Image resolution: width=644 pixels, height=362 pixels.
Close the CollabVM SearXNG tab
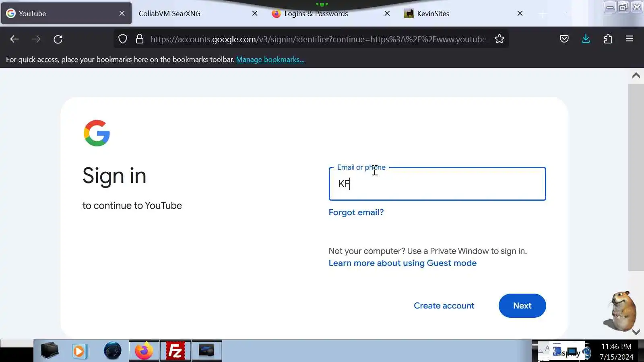point(255,13)
